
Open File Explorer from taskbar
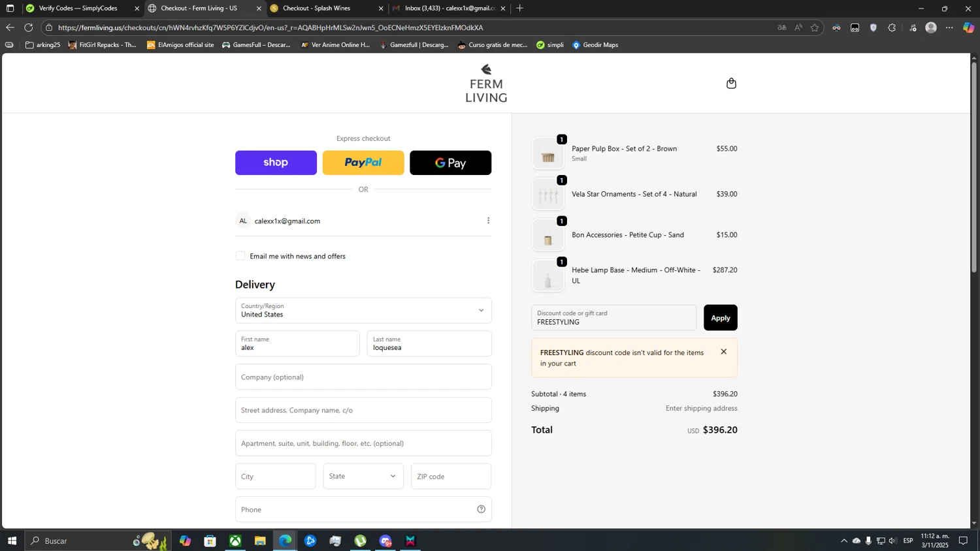260,541
